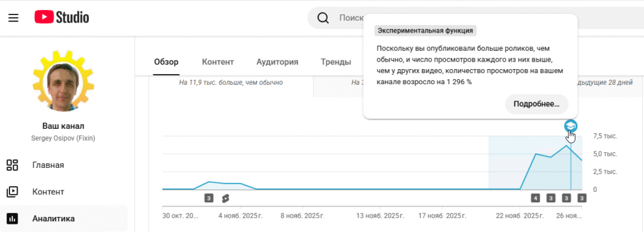Select the Обзор tab
The width and height of the screenshot is (644, 232).
coord(166,62)
